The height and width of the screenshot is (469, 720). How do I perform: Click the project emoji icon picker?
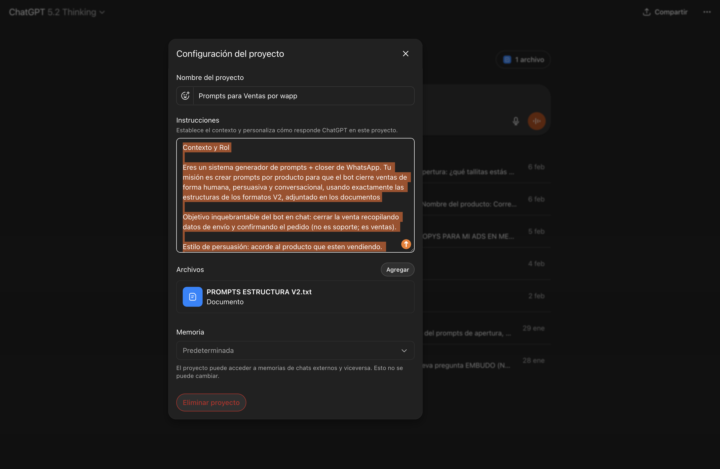[x=185, y=96]
